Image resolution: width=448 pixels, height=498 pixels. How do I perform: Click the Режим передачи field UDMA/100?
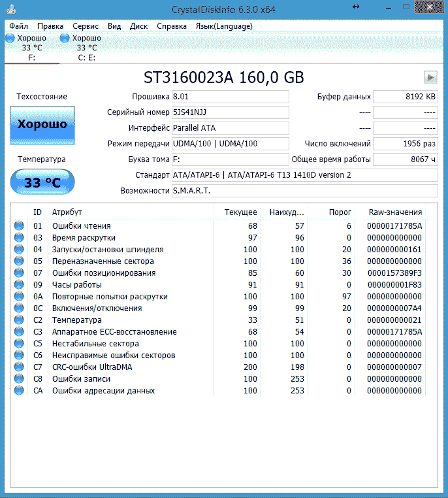click(231, 144)
